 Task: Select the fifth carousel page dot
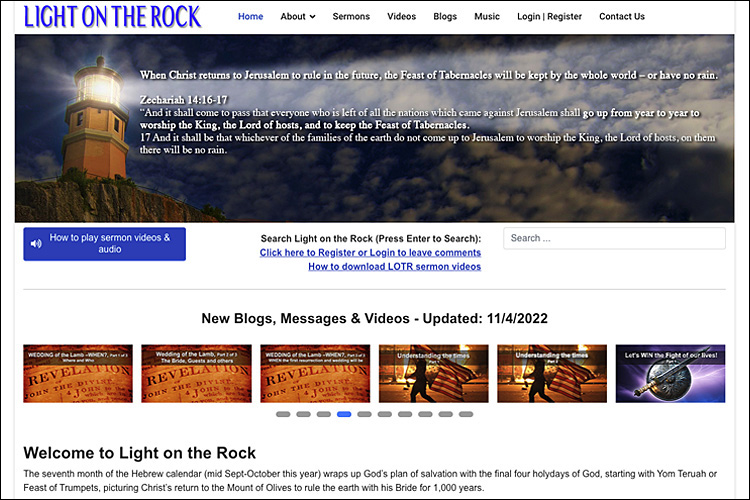[364, 414]
